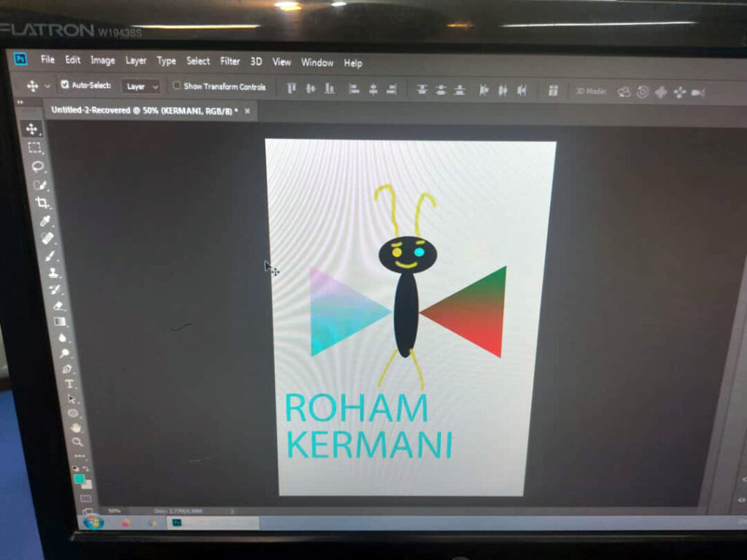
Task: Select the Lasso tool
Action: [38, 166]
